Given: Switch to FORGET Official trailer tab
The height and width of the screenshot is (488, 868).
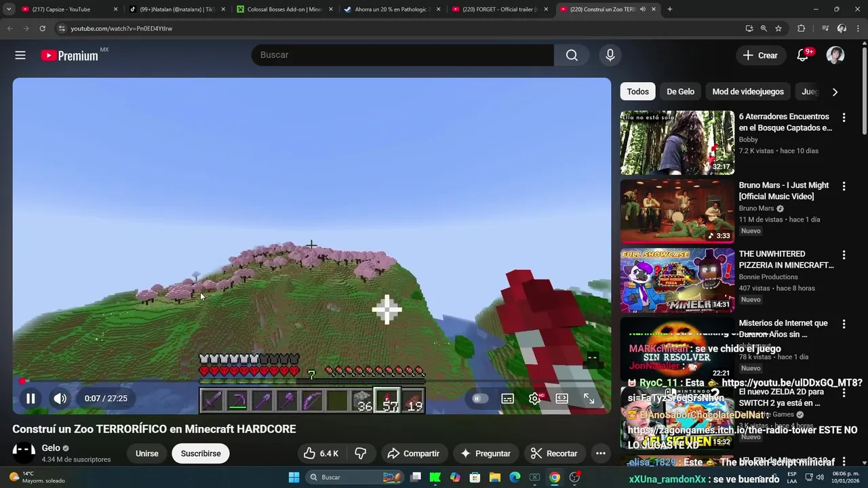Looking at the screenshot, I should pyautogui.click(x=500, y=9).
